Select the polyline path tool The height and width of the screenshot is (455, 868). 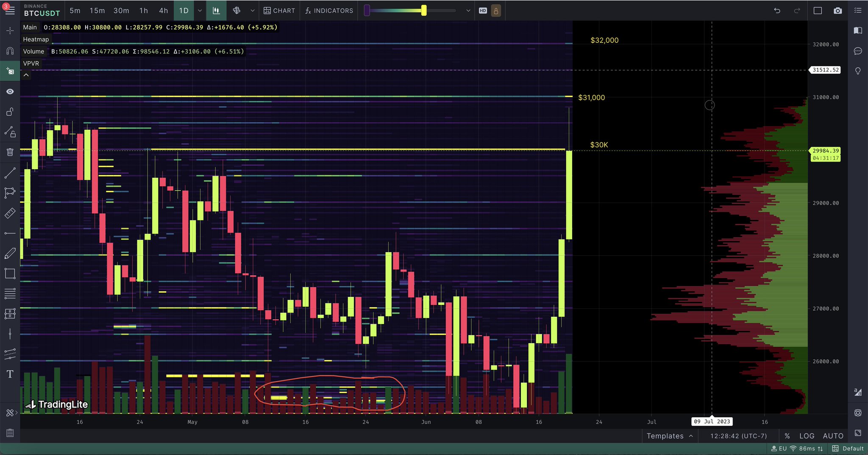pyautogui.click(x=10, y=193)
